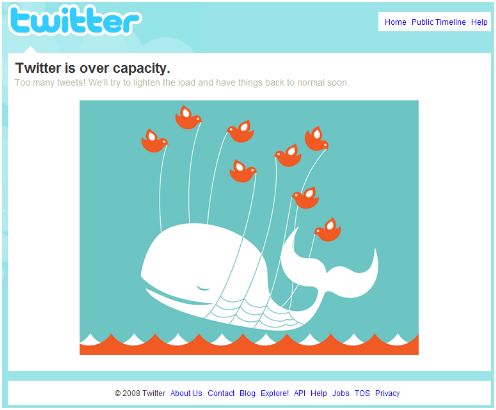This screenshot has width=496, height=410.
Task: Open the Explore! footer link
Action: [x=274, y=393]
